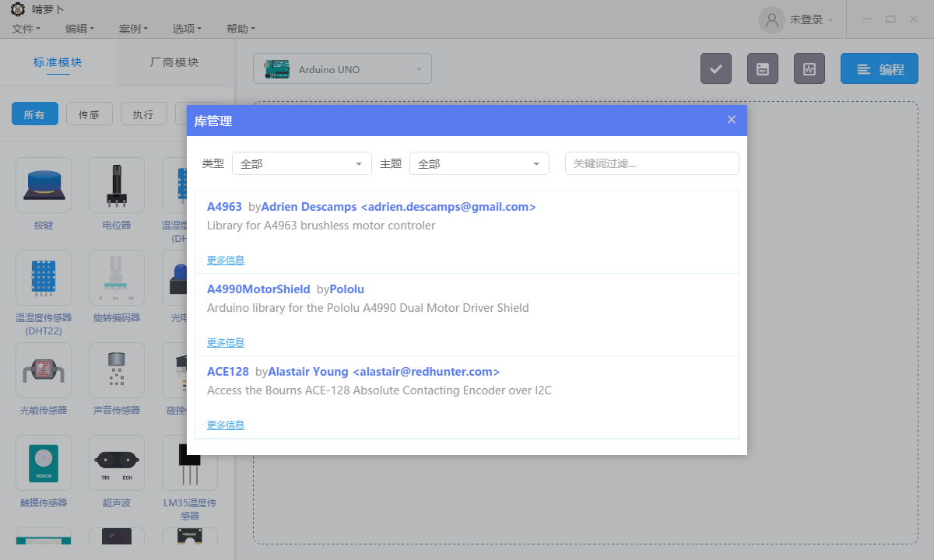Open the 选项 menu
Image resolution: width=934 pixels, height=560 pixels.
tap(187, 29)
